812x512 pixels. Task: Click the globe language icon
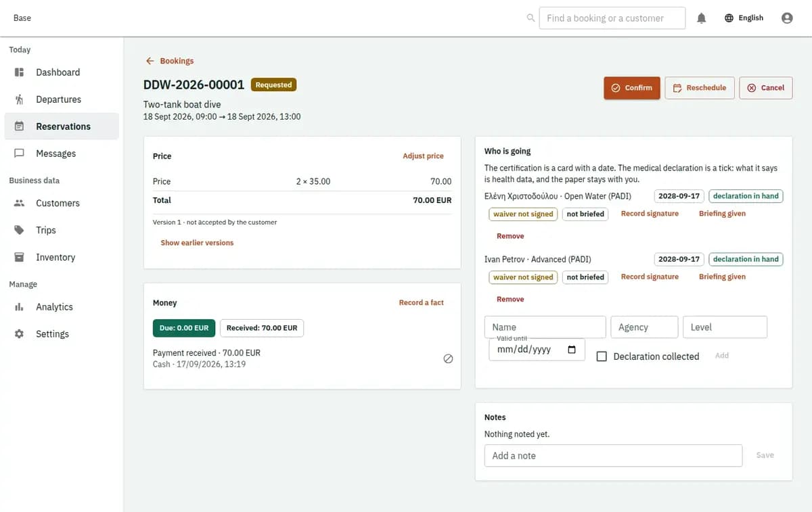[x=729, y=18]
